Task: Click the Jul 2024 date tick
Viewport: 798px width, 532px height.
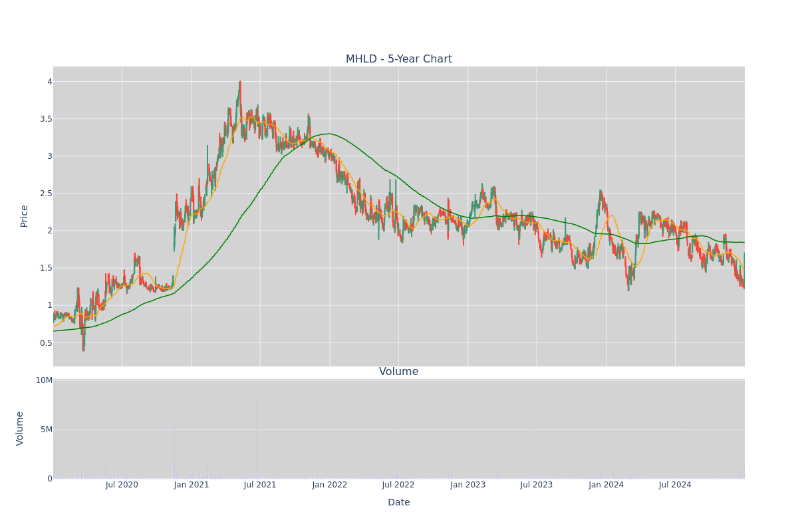Action: coord(675,485)
